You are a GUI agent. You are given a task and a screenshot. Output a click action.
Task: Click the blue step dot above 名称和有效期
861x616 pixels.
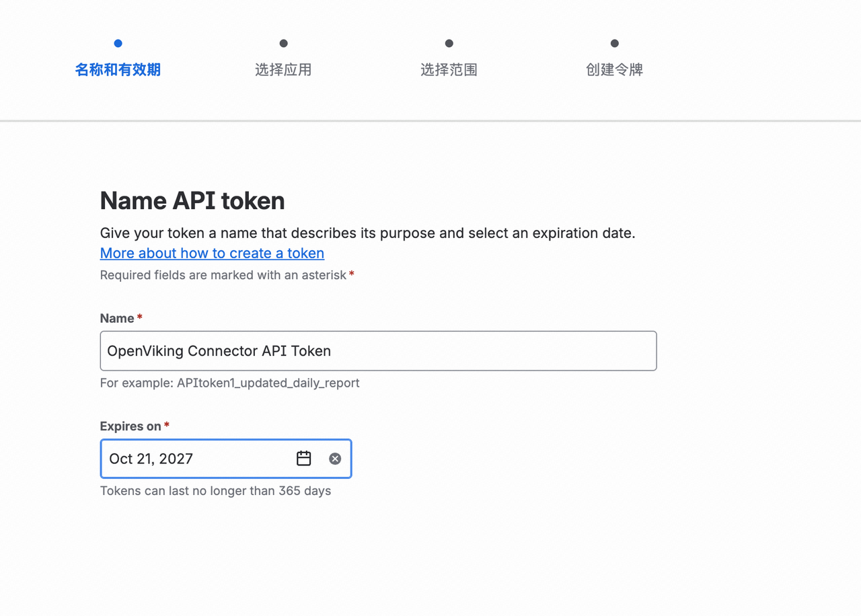click(x=118, y=43)
